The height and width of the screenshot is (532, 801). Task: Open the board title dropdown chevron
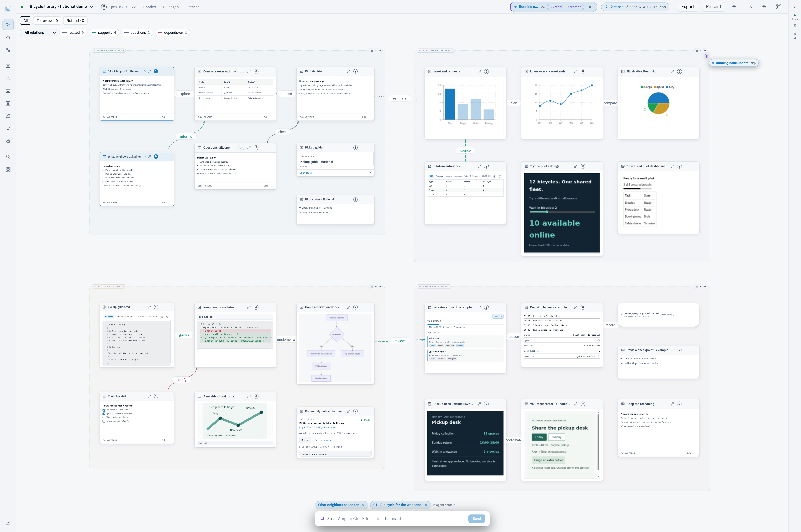pyautogui.click(x=91, y=6)
